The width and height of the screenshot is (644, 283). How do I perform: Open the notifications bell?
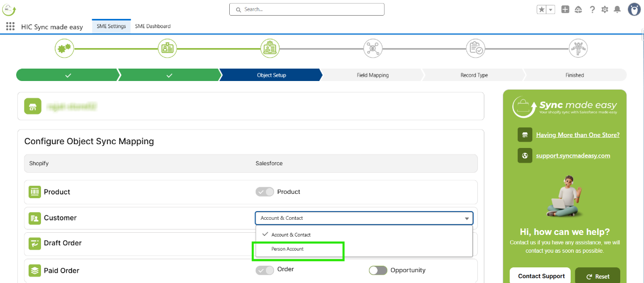coord(617,10)
